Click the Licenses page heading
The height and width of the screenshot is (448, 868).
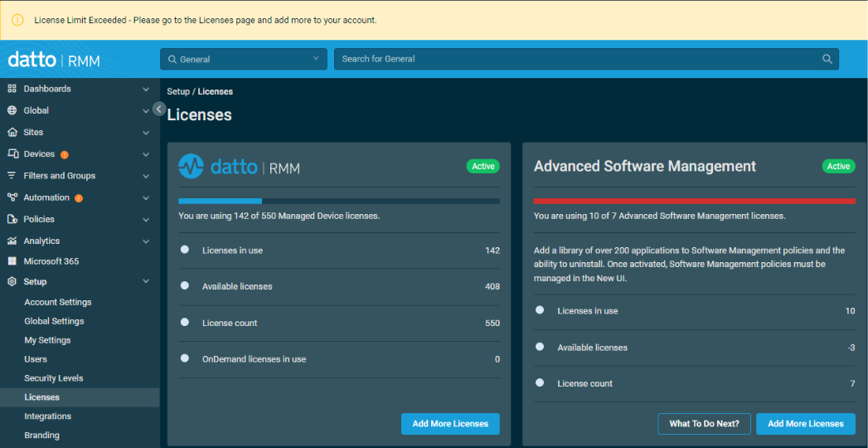click(x=199, y=115)
